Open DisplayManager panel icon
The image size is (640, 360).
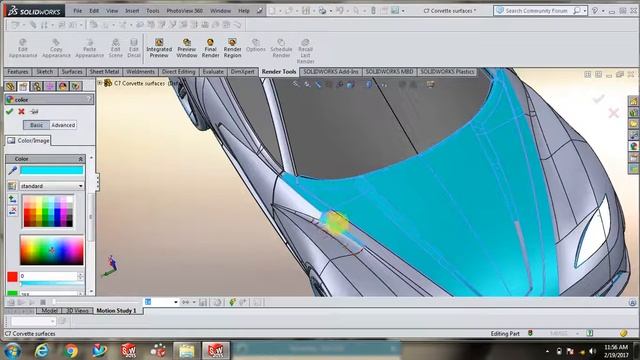click(62, 86)
